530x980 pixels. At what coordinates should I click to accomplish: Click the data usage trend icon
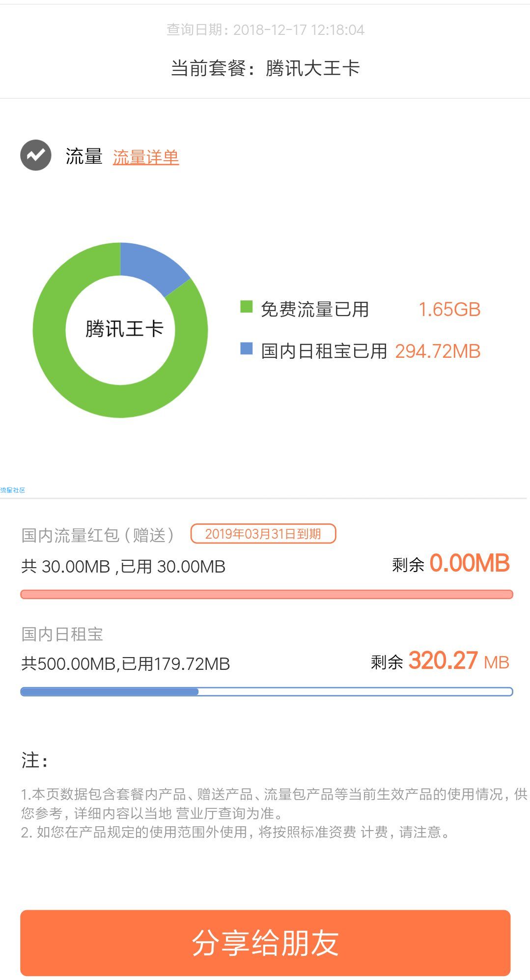point(35,155)
